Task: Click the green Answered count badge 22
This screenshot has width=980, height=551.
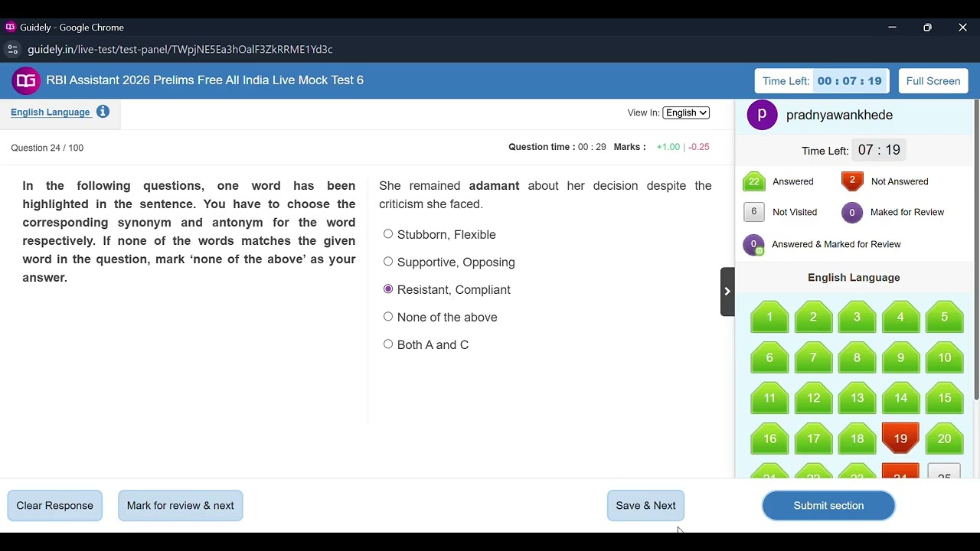Action: (754, 181)
